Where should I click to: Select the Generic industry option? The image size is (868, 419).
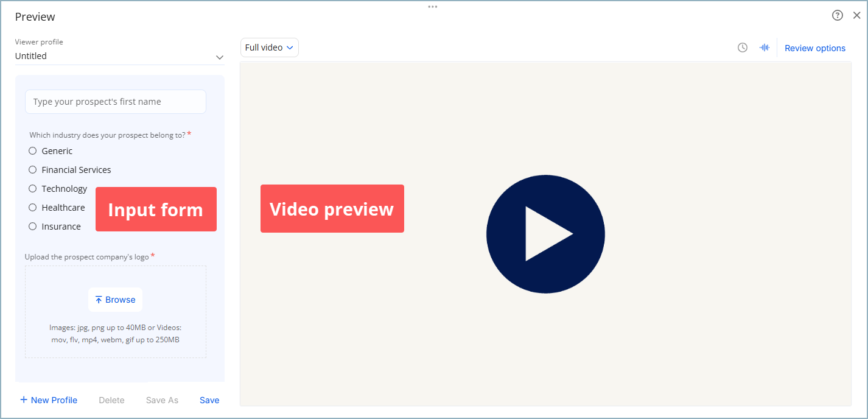pyautogui.click(x=32, y=150)
